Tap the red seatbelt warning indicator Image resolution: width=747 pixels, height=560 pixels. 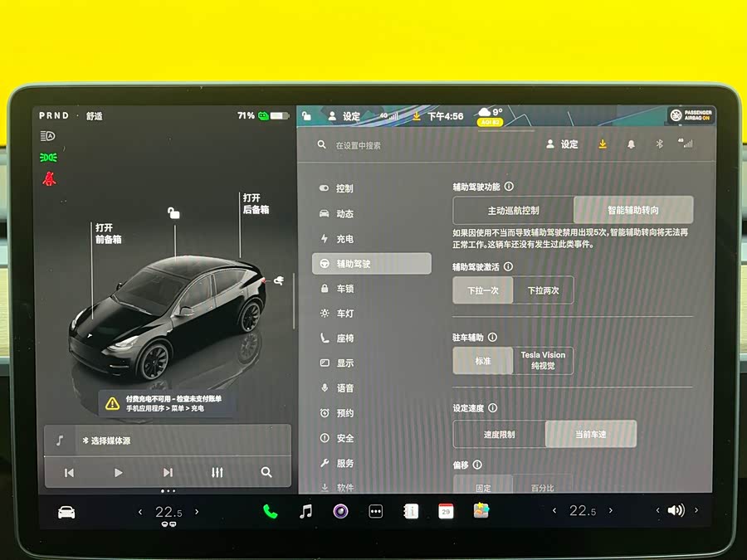(x=49, y=178)
